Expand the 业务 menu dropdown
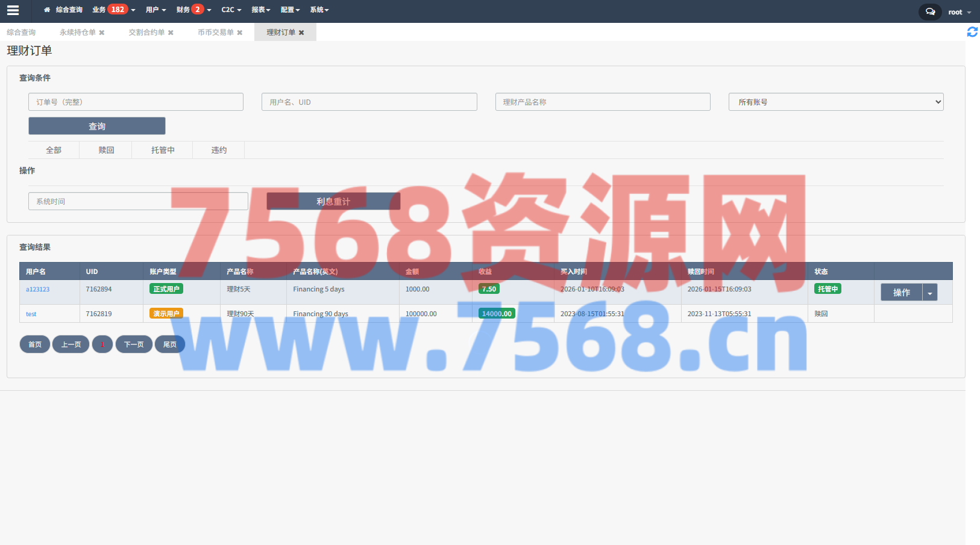The image size is (980, 545). (x=113, y=10)
